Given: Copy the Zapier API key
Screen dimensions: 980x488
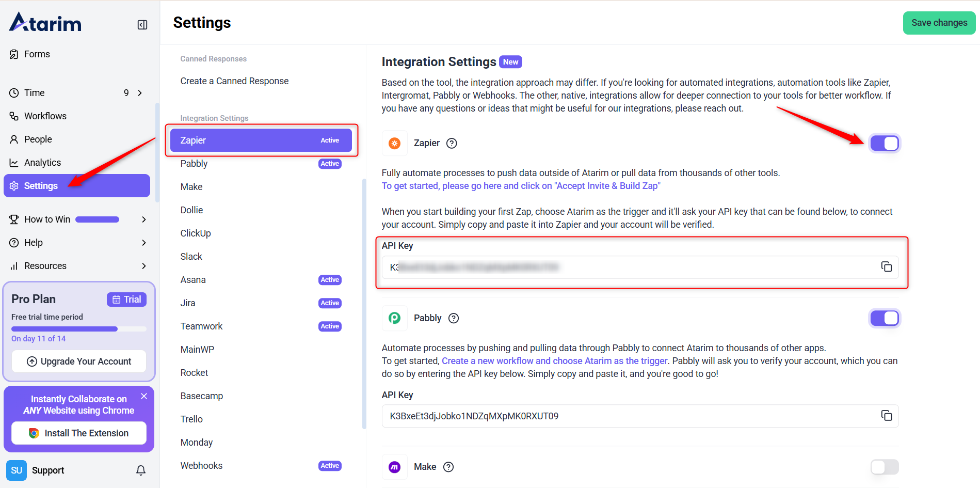Looking at the screenshot, I should point(886,267).
